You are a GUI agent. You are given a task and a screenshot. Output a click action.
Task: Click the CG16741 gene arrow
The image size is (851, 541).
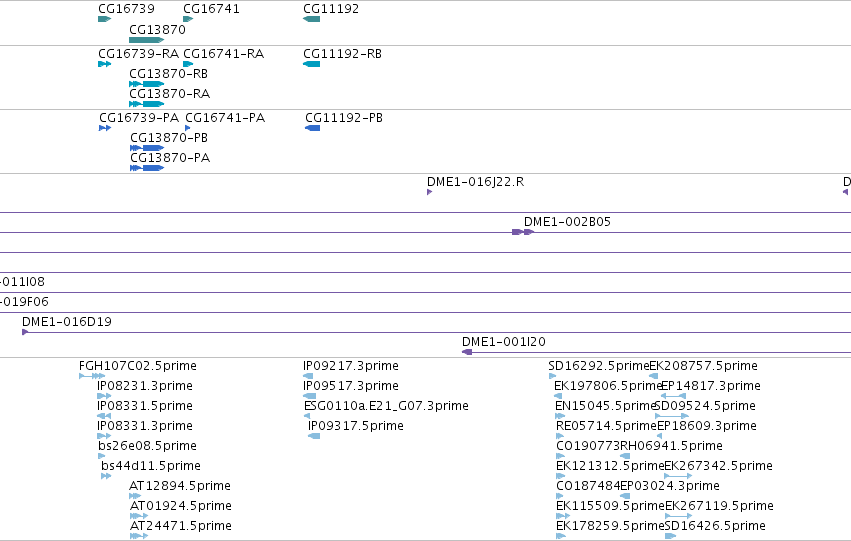(188, 19)
